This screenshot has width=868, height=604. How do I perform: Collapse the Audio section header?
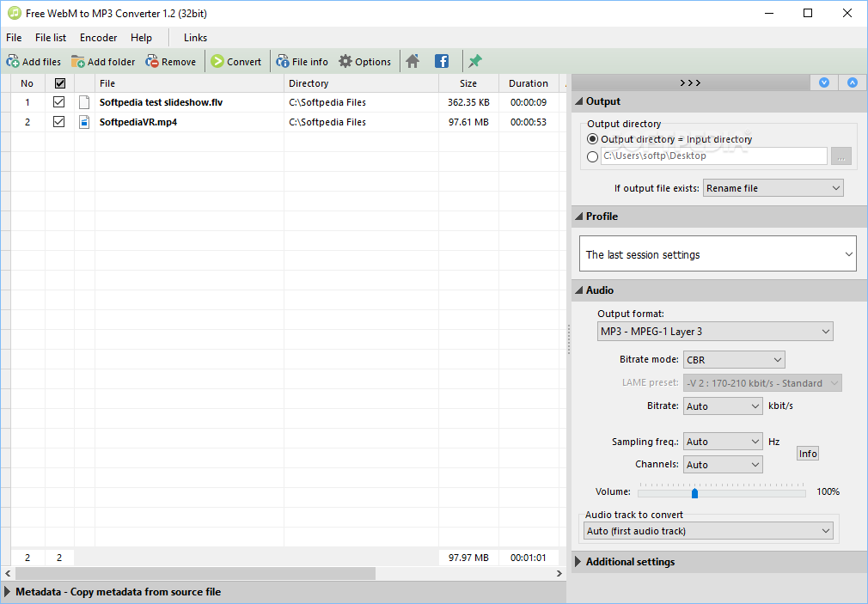pos(719,290)
